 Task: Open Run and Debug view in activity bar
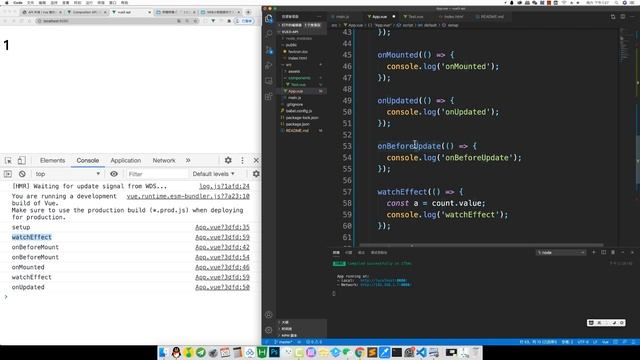point(269,65)
